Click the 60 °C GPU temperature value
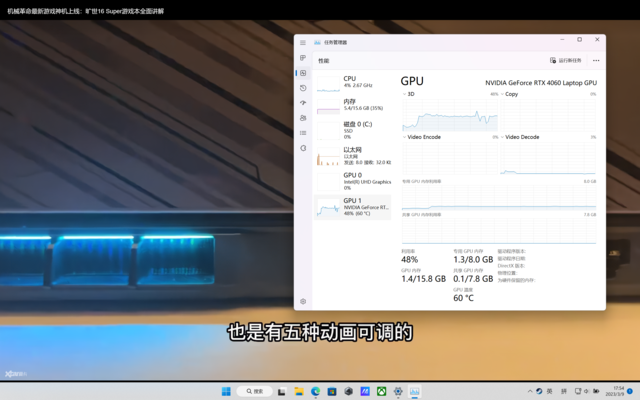The image size is (640, 400). coord(463,298)
